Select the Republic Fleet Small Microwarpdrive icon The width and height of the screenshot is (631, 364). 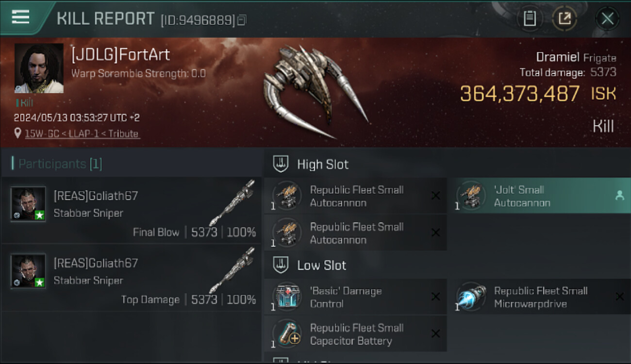470,297
